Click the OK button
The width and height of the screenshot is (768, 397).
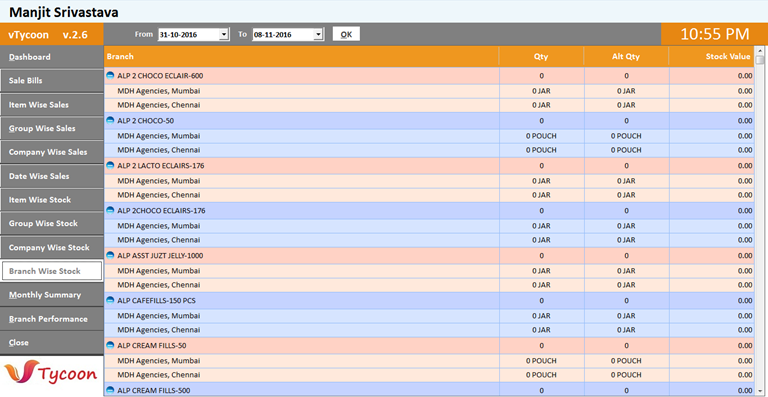click(x=346, y=34)
